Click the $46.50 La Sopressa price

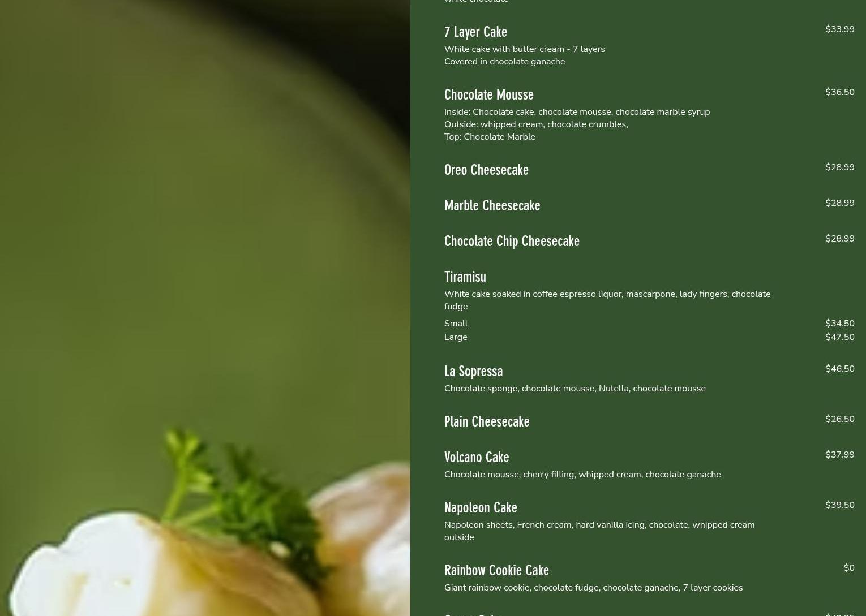[839, 369]
